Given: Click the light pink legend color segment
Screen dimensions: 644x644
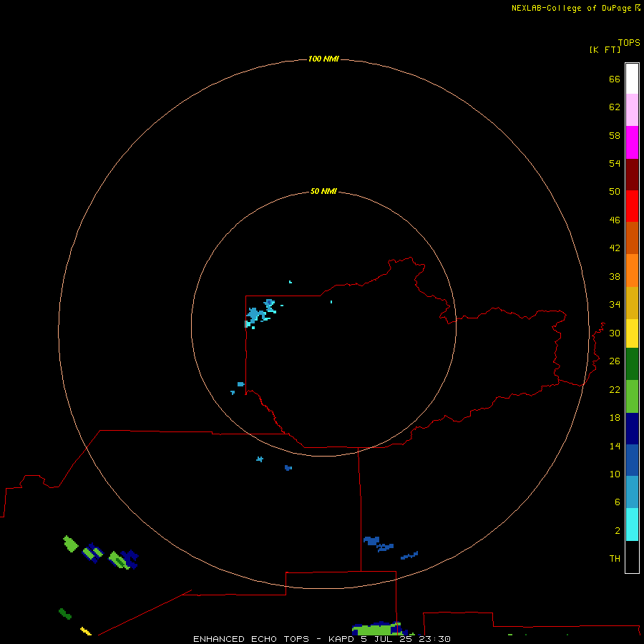Looking at the screenshot, I should pyautogui.click(x=632, y=109).
